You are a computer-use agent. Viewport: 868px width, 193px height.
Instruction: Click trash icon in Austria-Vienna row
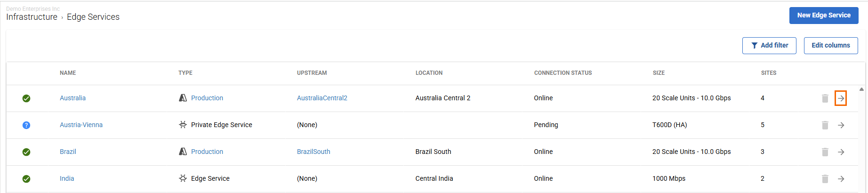(x=825, y=125)
